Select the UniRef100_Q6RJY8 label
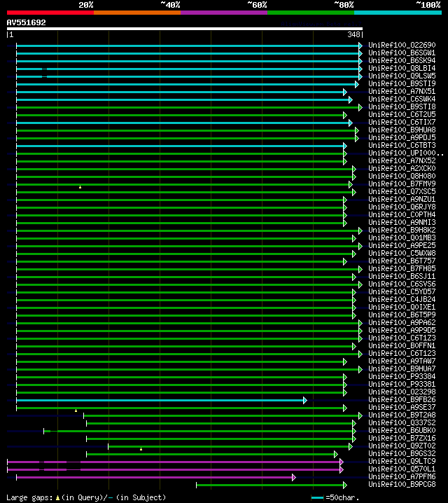 pyautogui.click(x=402, y=207)
